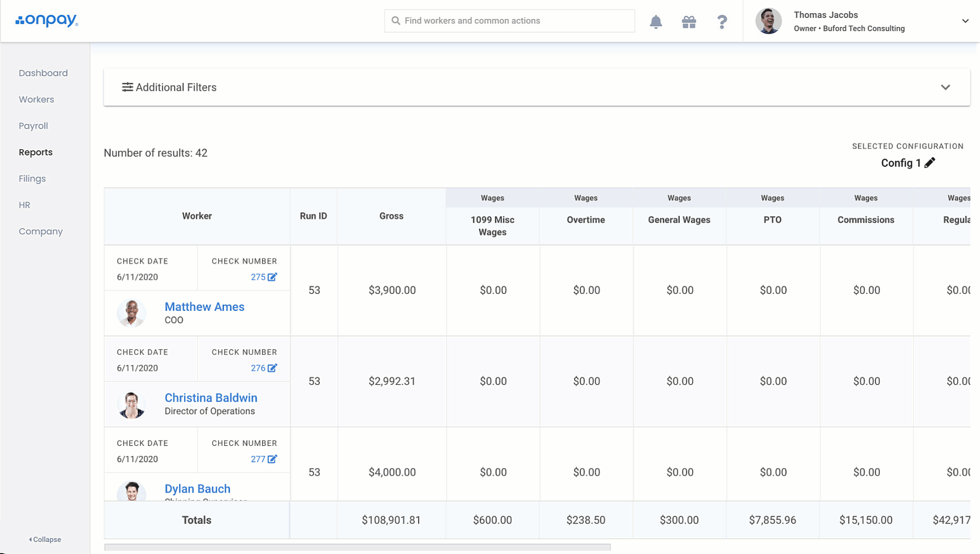The image size is (980, 554).
Task: Click Matthew Ames profile photo
Action: click(131, 313)
